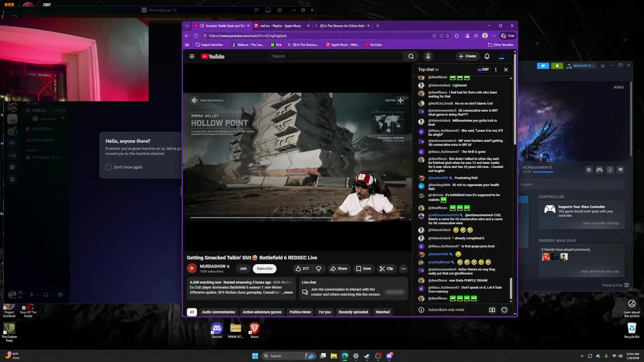Open the browser tab list chevron
This screenshot has width=644, height=362.
(187, 26)
